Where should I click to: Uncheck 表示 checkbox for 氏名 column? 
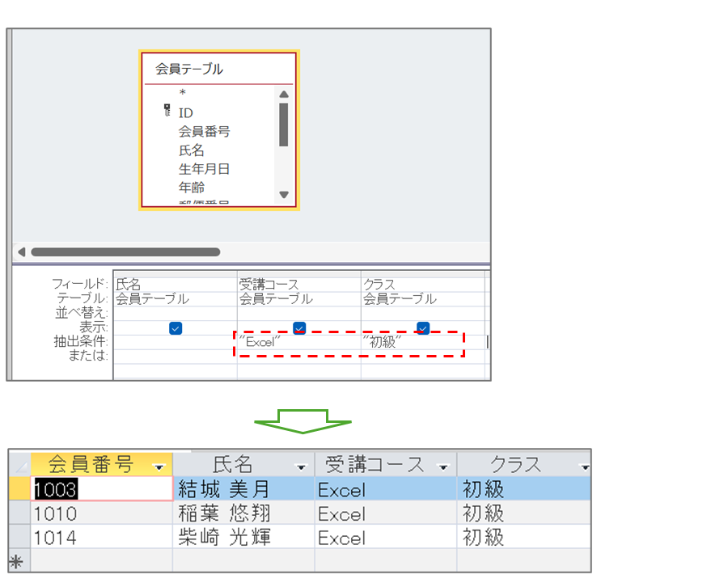[x=176, y=327]
